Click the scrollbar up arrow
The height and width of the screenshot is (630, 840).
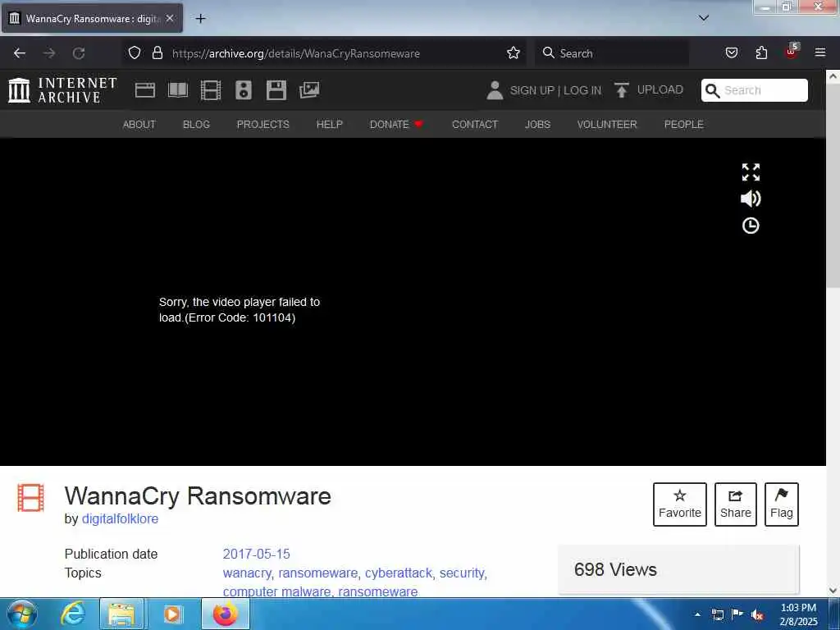point(833,76)
